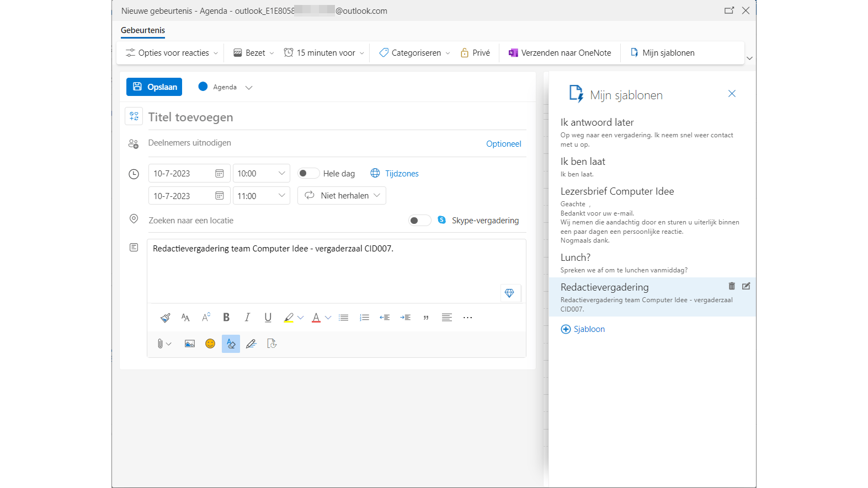
Task: Apply the red font color
Action: (x=316, y=318)
